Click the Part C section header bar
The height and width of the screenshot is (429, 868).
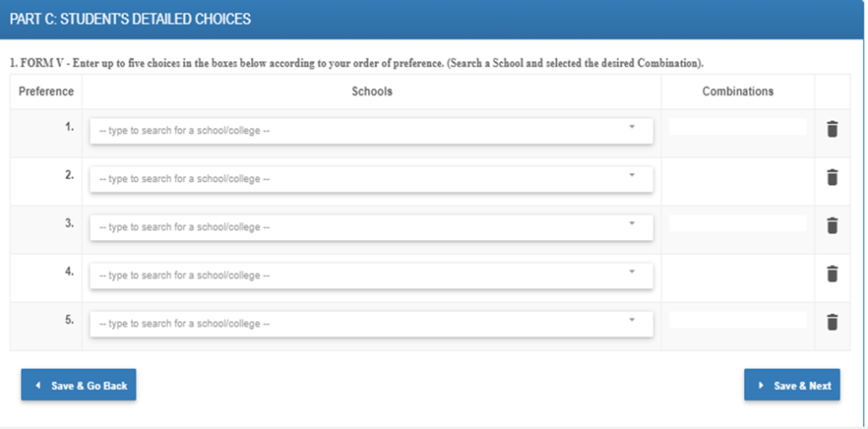(432, 19)
